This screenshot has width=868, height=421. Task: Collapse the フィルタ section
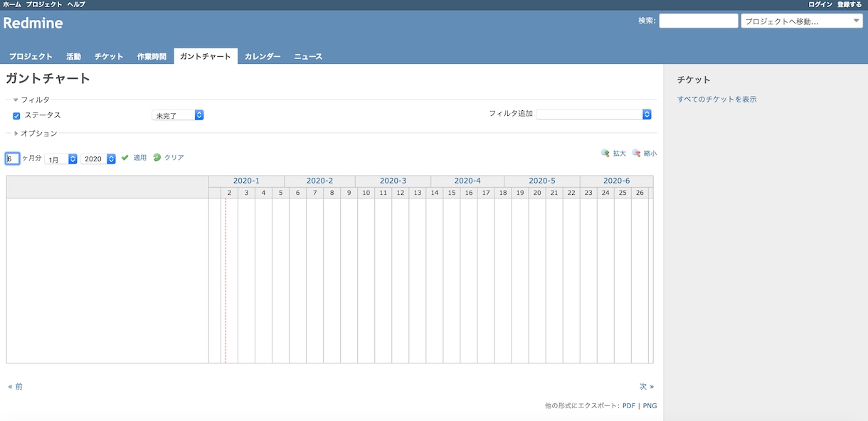(x=31, y=100)
